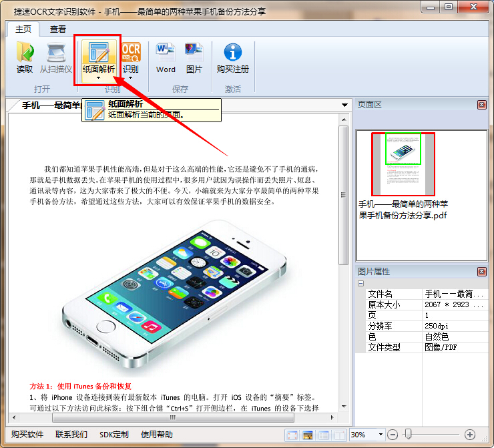Open 购买注册 info icon

tap(233, 52)
